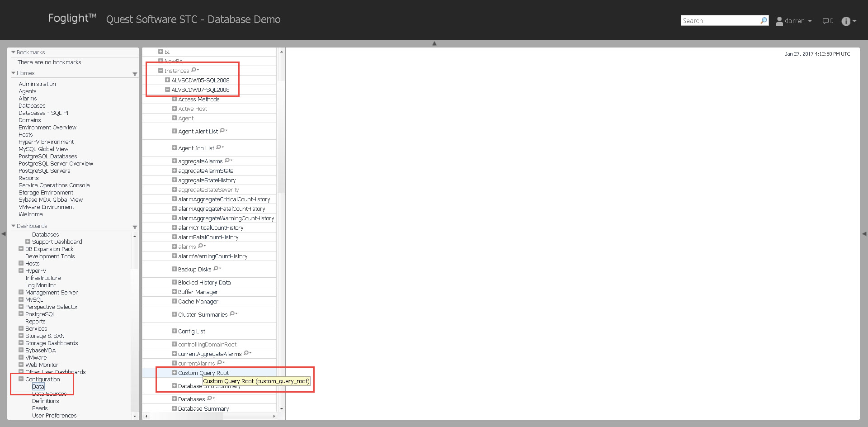Open Service Operations Console home
868x427 pixels.
(x=54, y=185)
